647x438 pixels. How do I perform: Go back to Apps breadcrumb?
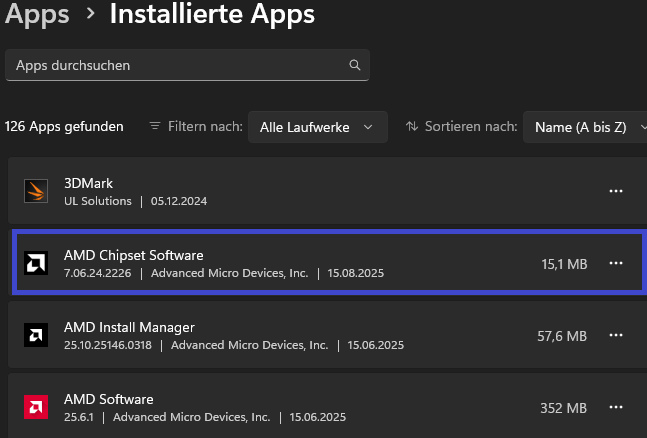pyautogui.click(x=37, y=15)
